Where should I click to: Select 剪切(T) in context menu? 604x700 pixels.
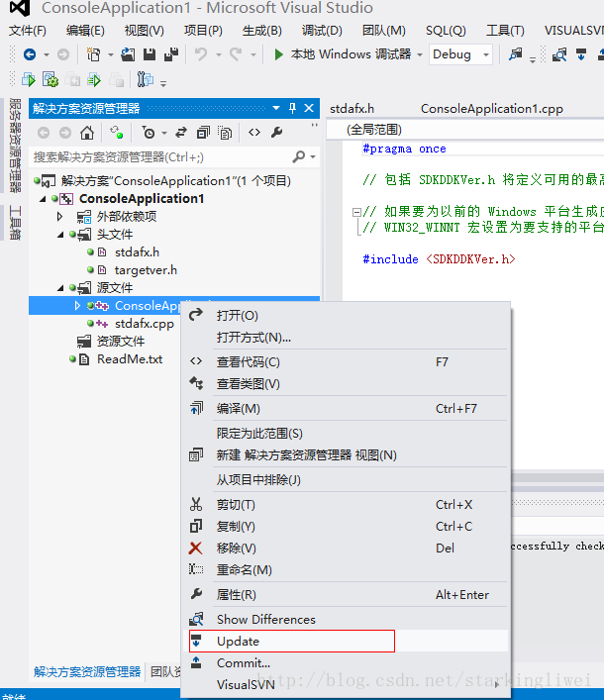pyautogui.click(x=346, y=505)
